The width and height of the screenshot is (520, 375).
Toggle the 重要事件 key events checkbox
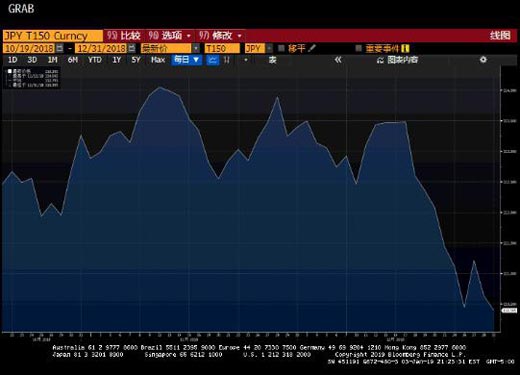[358, 48]
